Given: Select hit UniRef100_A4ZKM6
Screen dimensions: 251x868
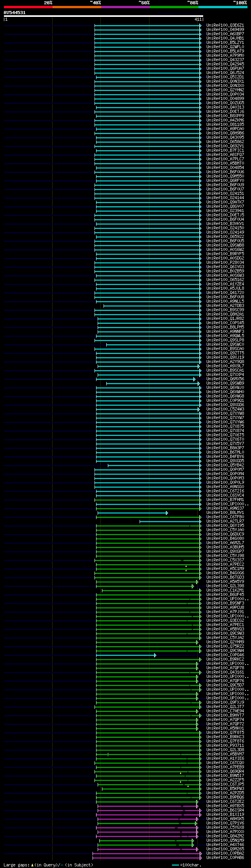Looking at the screenshot, I should [x=225, y=120].
